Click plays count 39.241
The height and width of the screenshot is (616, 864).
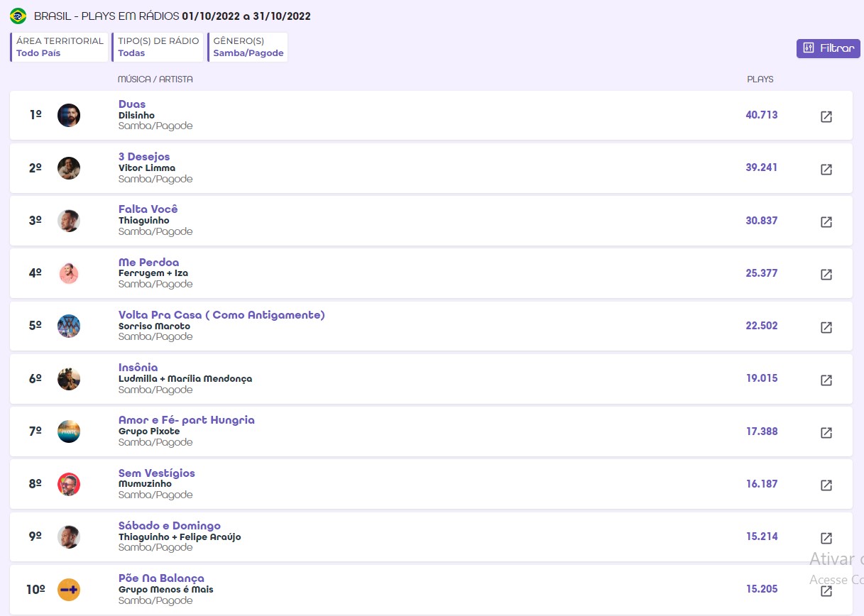click(x=762, y=167)
